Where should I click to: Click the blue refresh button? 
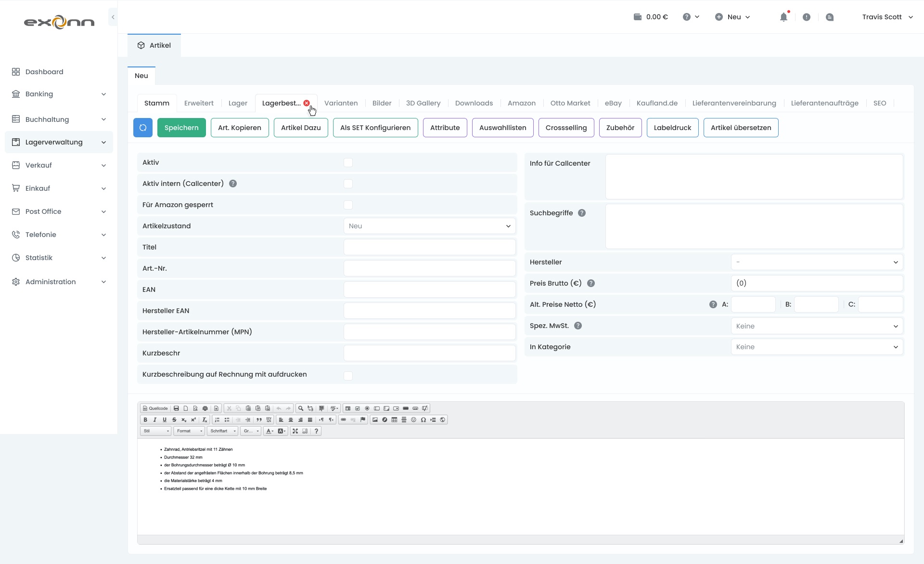click(143, 128)
